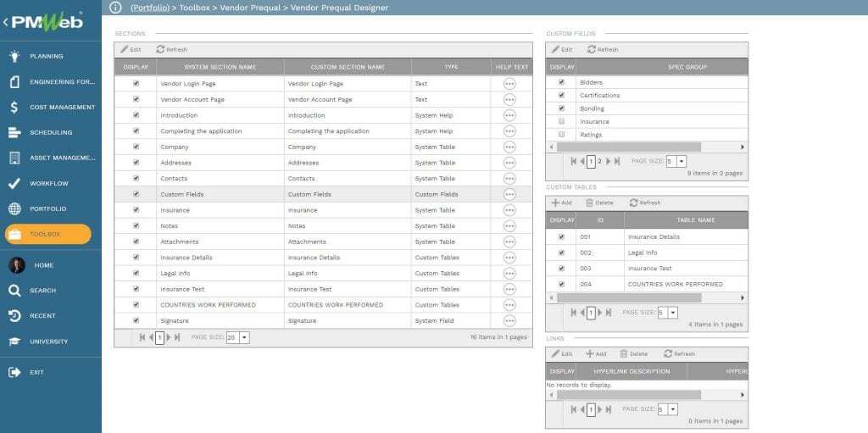868x433 pixels.
Task: Open Custom Fields page size dropdown
Action: (682, 161)
